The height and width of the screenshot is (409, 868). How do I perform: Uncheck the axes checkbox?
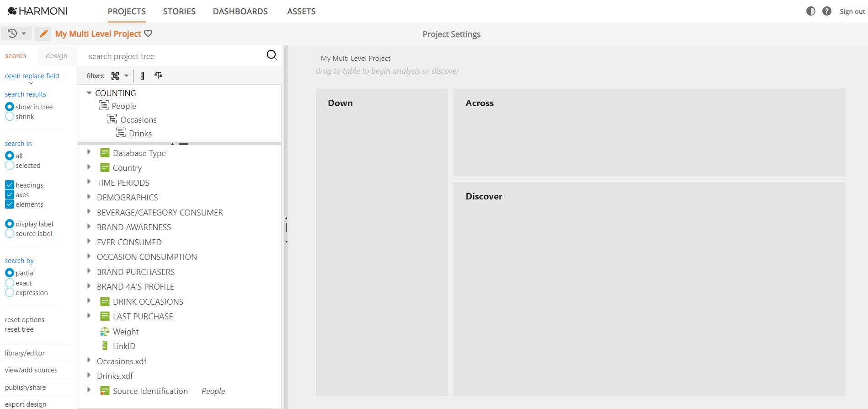coord(10,194)
